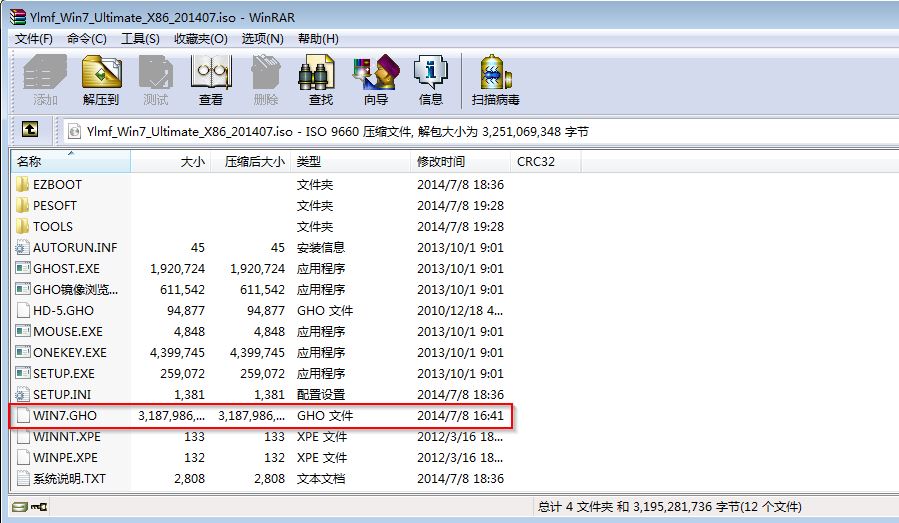
Task: Click the WinRAR title bar app icon
Action: pos(18,17)
